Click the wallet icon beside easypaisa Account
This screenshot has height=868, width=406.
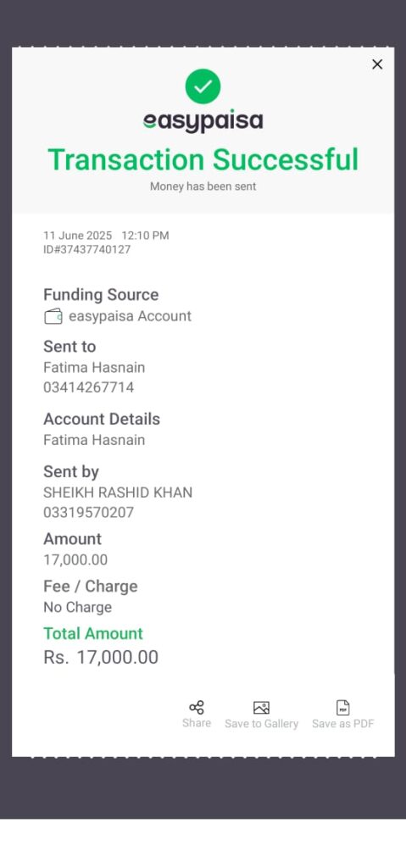click(x=53, y=317)
